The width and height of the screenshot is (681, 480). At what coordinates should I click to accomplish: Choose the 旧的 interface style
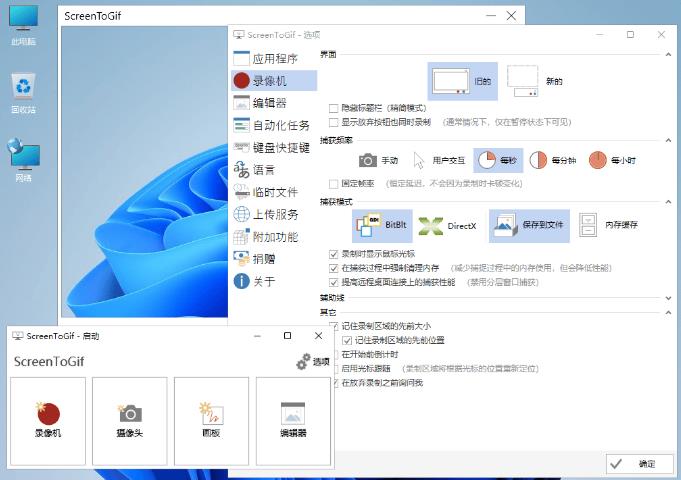pyautogui.click(x=463, y=81)
